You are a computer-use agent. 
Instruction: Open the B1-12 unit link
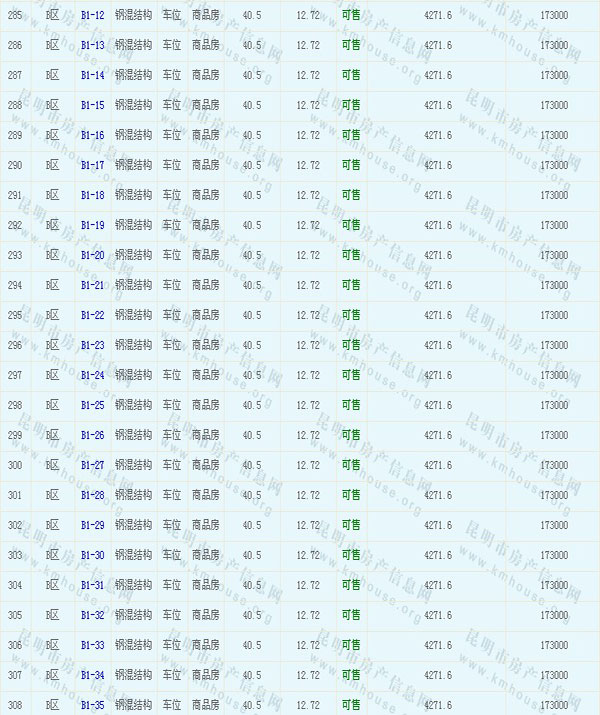pyautogui.click(x=92, y=15)
